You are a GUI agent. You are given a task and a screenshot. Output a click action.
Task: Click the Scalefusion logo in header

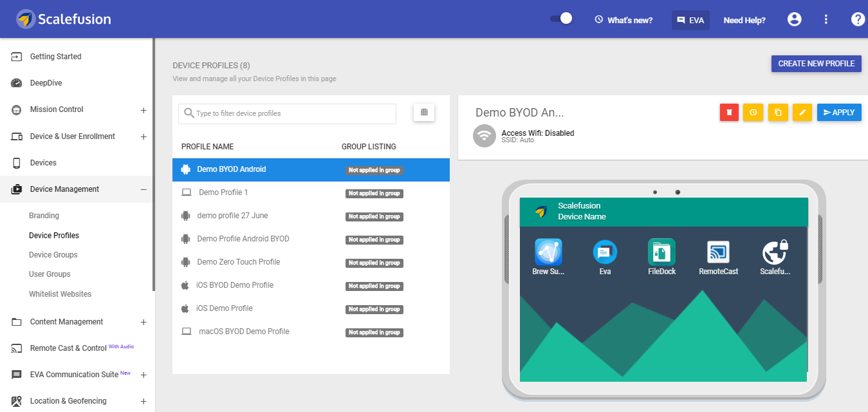[x=64, y=19]
